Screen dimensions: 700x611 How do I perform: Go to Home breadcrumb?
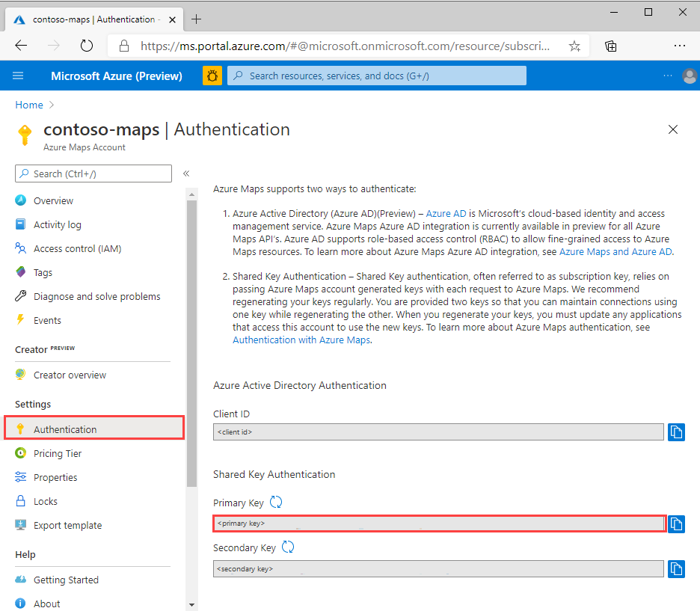[x=29, y=105]
